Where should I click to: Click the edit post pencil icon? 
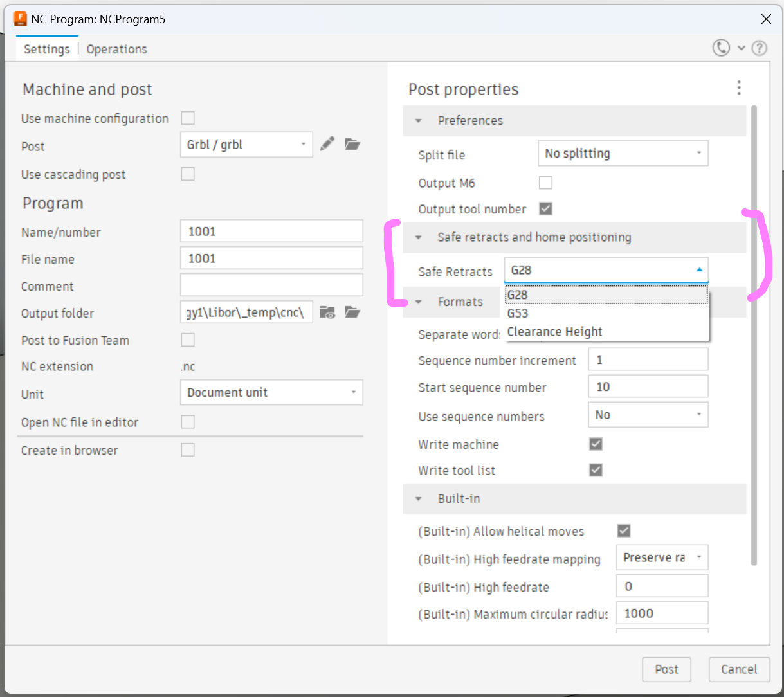[x=327, y=144]
